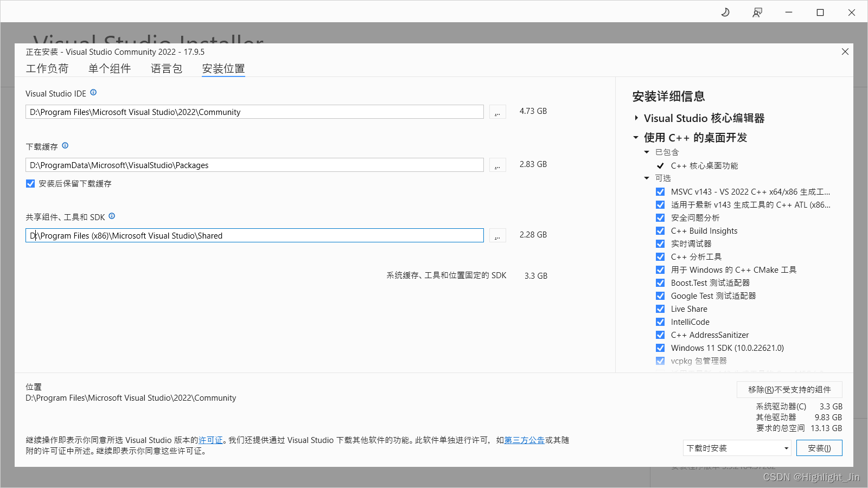Viewport: 868px width, 488px height.
Task: Click 系统缓存、工具和位置固定的 SDK label
Action: coord(446,275)
